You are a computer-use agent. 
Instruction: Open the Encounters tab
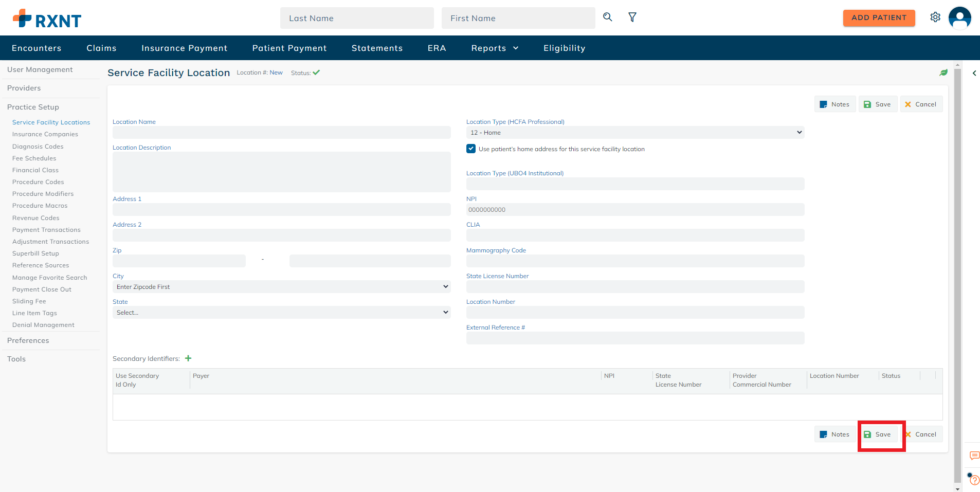pyautogui.click(x=37, y=48)
